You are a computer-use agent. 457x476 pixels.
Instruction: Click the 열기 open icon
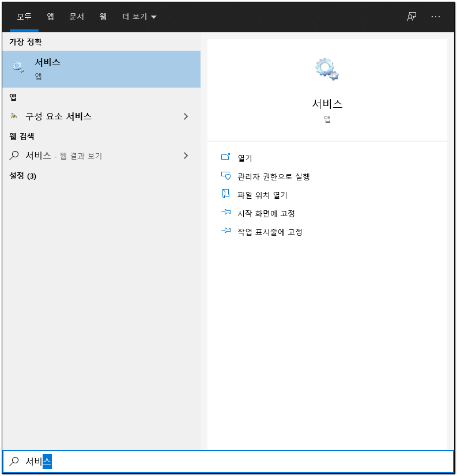(x=226, y=158)
